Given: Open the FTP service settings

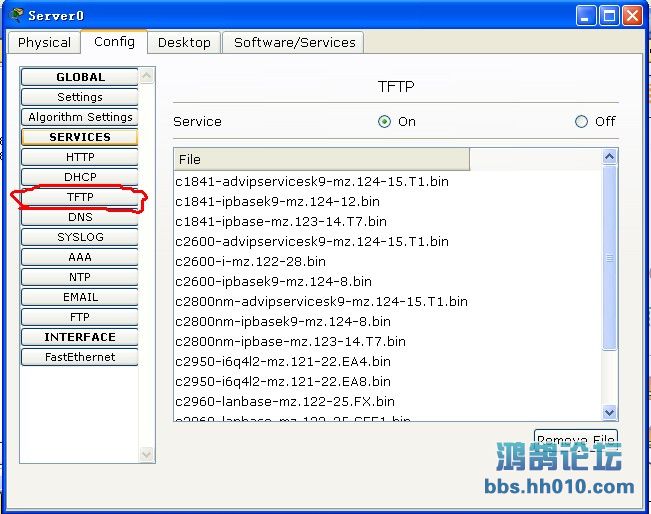Looking at the screenshot, I should 80,317.
